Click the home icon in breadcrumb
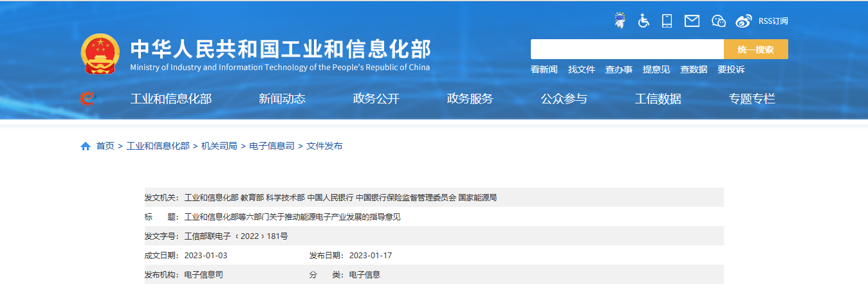Screen dimensions: 868x300 click(86, 146)
